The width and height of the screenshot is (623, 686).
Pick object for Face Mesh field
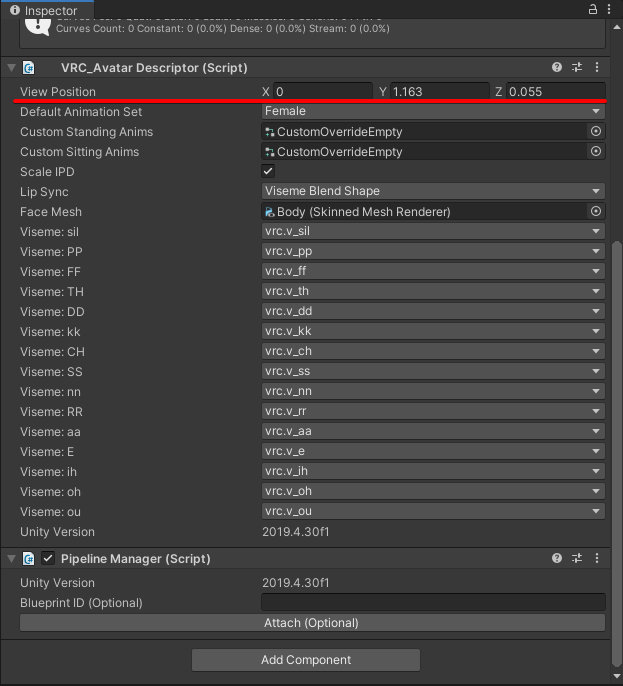pyautogui.click(x=595, y=211)
